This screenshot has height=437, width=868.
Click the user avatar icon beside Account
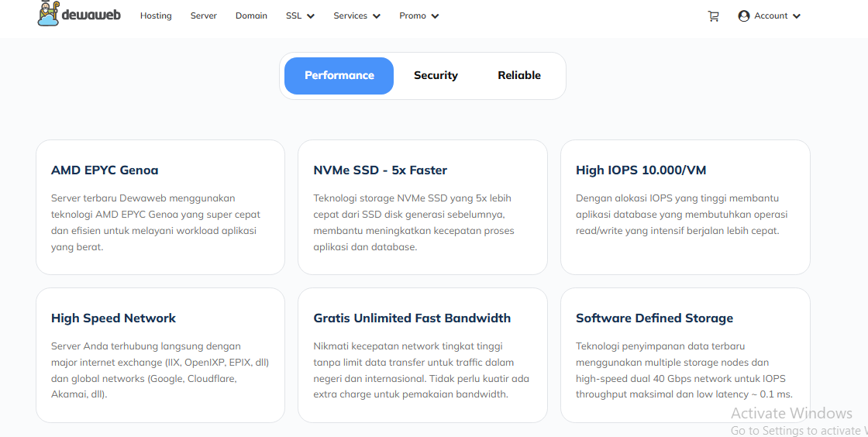[x=744, y=16]
